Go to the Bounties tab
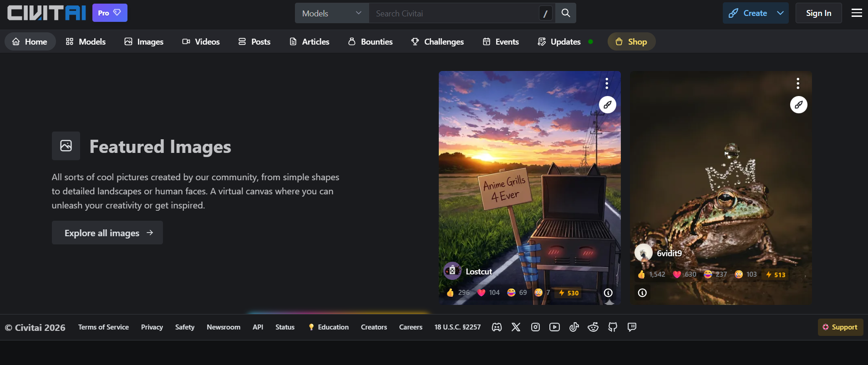The width and height of the screenshot is (868, 365). pyautogui.click(x=370, y=42)
